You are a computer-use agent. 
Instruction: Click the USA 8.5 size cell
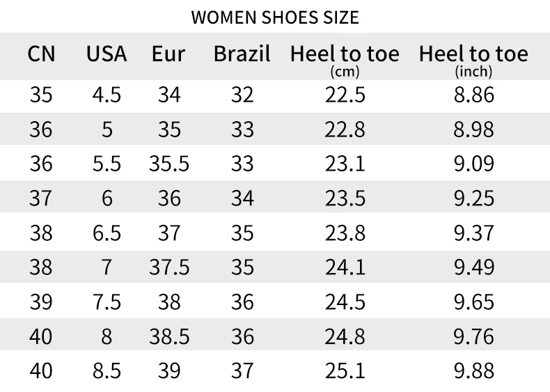click(x=107, y=370)
